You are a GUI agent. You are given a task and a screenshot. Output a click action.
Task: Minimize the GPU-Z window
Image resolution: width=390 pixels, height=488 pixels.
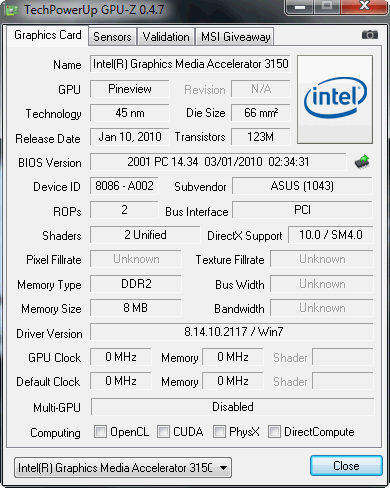click(x=300, y=7)
